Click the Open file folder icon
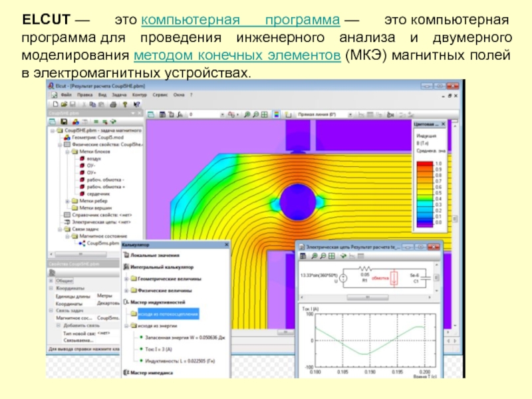Screen dimensions: 532x399 (64, 104)
